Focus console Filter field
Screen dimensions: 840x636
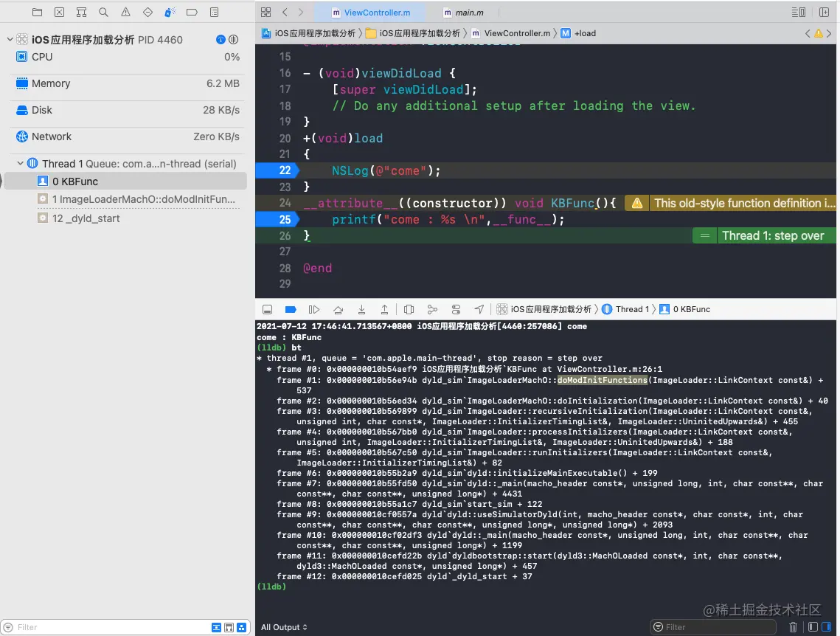point(713,627)
